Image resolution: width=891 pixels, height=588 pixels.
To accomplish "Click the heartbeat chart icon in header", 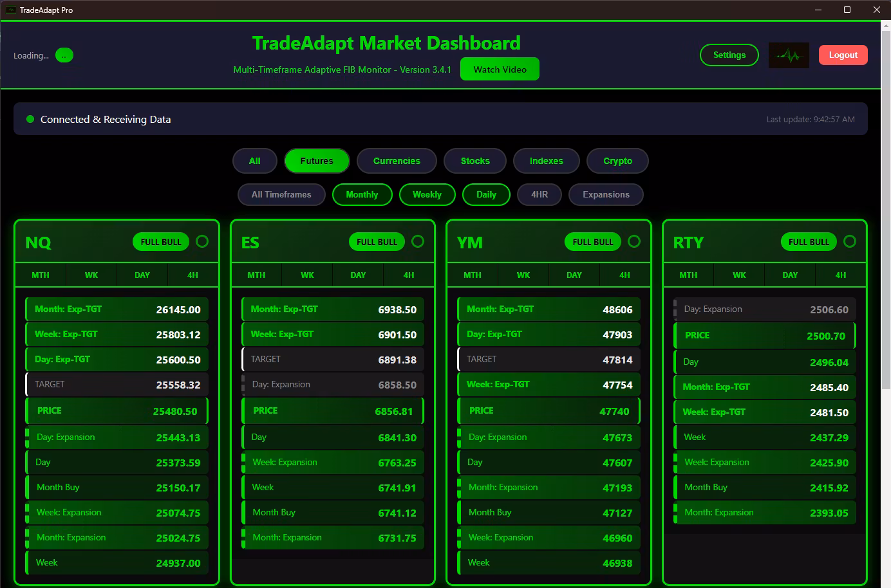I will pyautogui.click(x=789, y=55).
